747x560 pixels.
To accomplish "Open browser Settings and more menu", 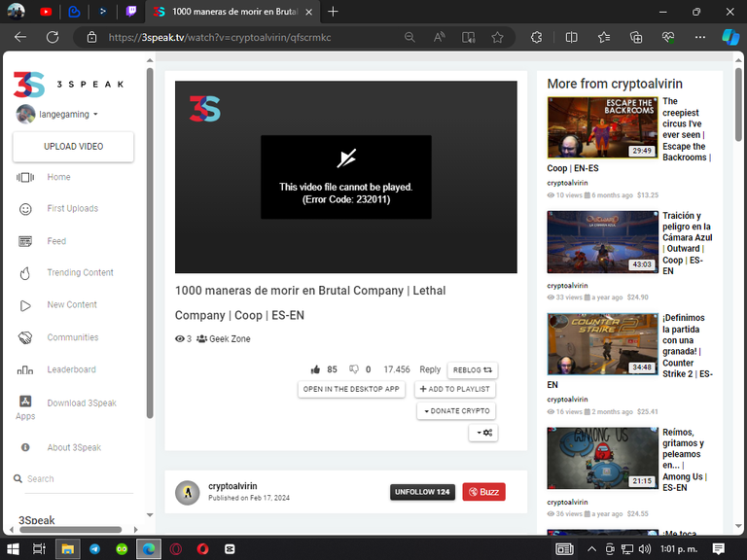I will (700, 37).
